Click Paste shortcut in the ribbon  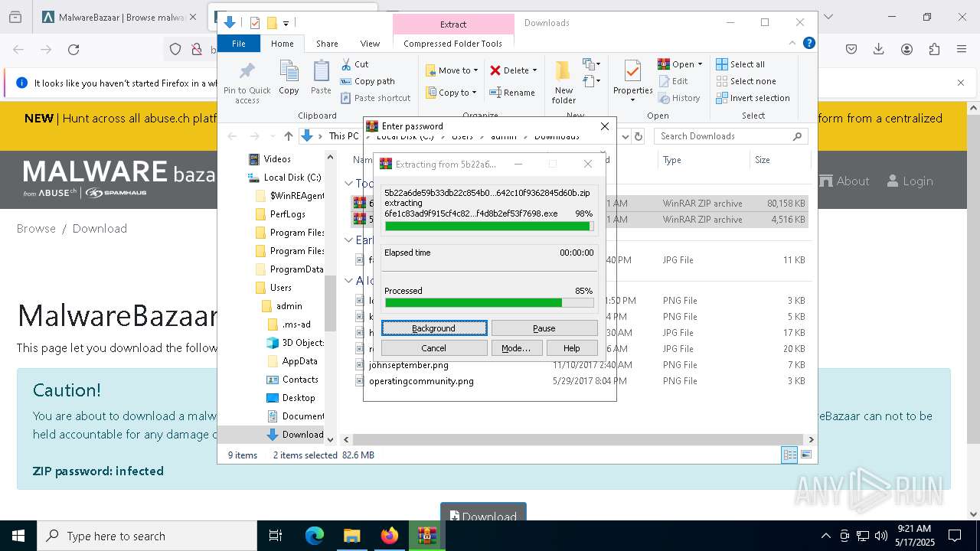point(375,98)
